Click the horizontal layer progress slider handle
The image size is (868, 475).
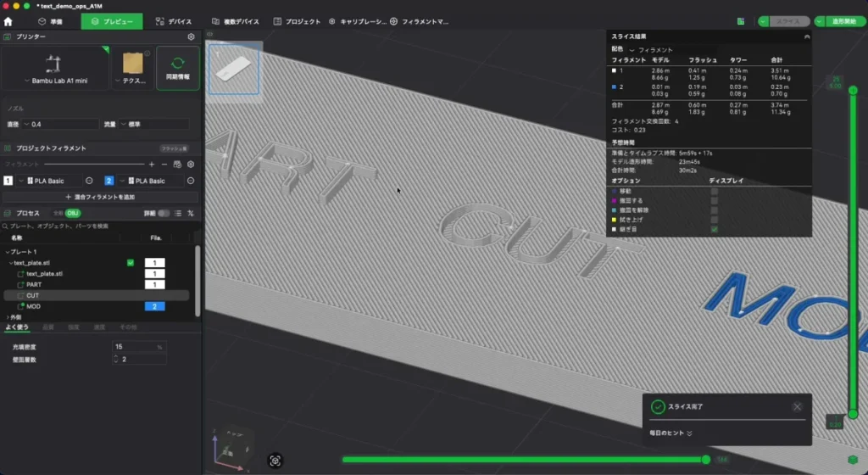[706, 460]
